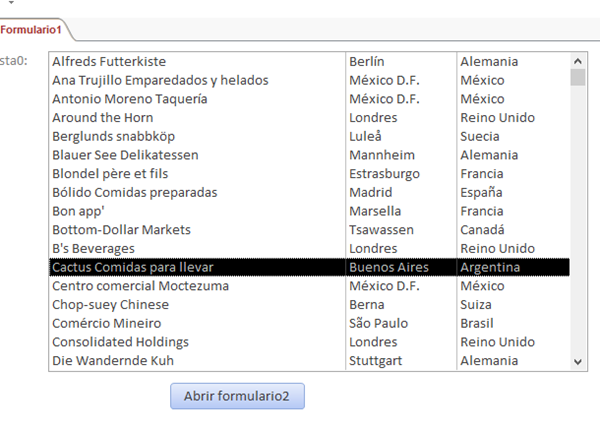
Task: Select the Bon app' row
Action: (x=80, y=211)
